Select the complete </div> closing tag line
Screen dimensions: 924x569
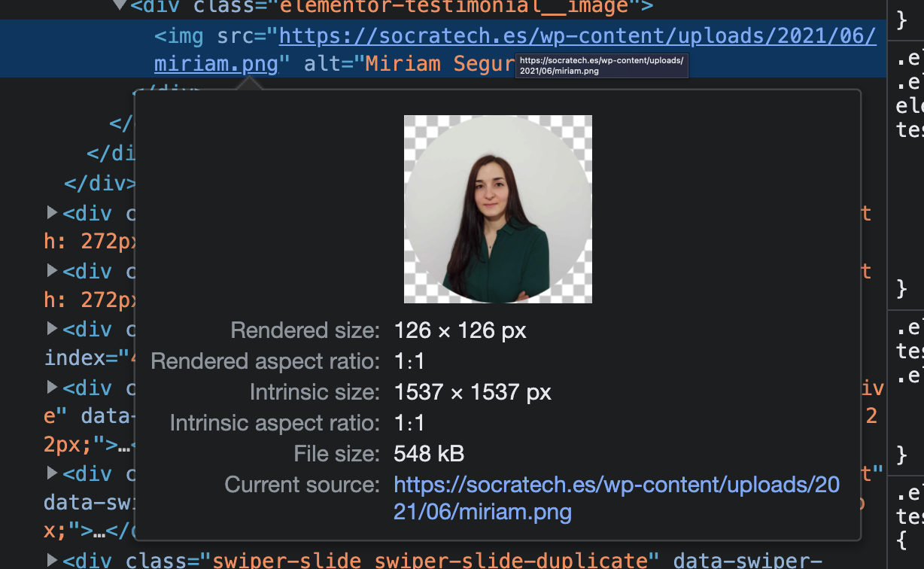(x=100, y=184)
